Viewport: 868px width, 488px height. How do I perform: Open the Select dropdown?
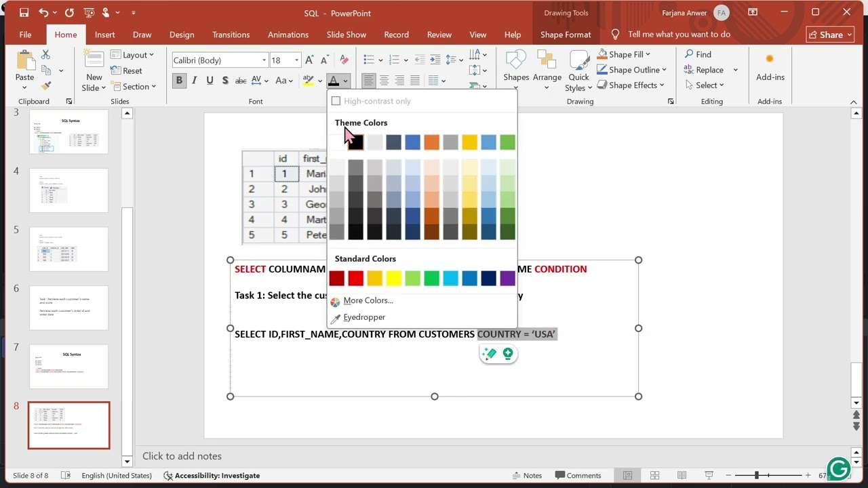point(704,85)
